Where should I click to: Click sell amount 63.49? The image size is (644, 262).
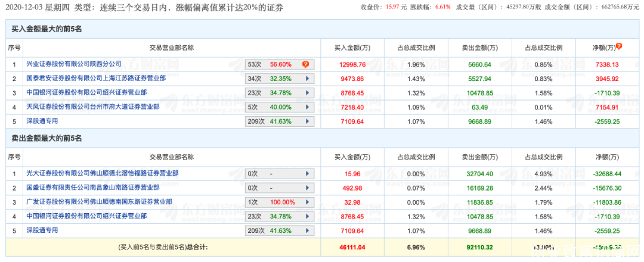[479, 107]
